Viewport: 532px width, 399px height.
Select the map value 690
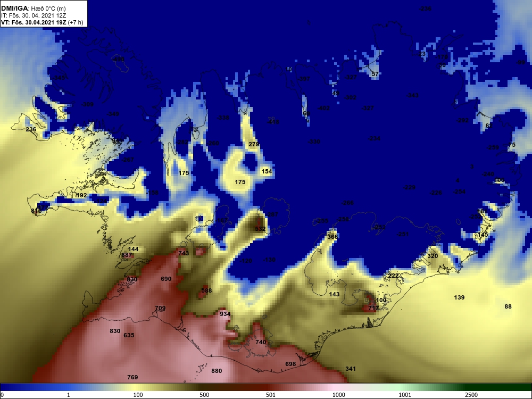166,279
